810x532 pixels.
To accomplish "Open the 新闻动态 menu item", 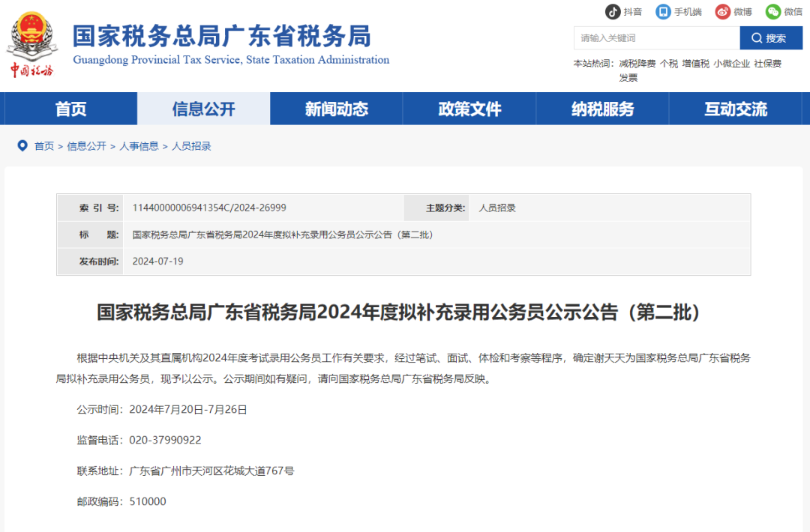I will click(x=335, y=109).
